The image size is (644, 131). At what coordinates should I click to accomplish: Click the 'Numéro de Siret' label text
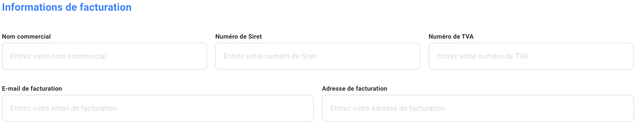[x=238, y=37]
